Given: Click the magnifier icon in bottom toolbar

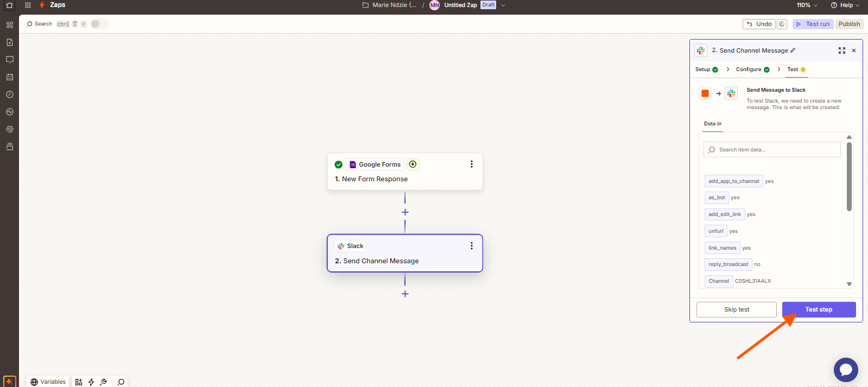Looking at the screenshot, I should (x=121, y=382).
